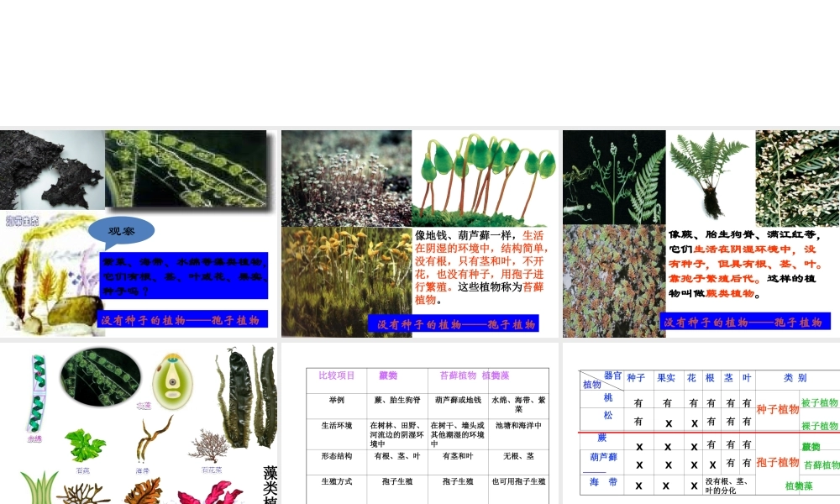Screen dimensions: 840x504
Task: Click the 衣藻 cell illustration
Action: click(172, 381)
